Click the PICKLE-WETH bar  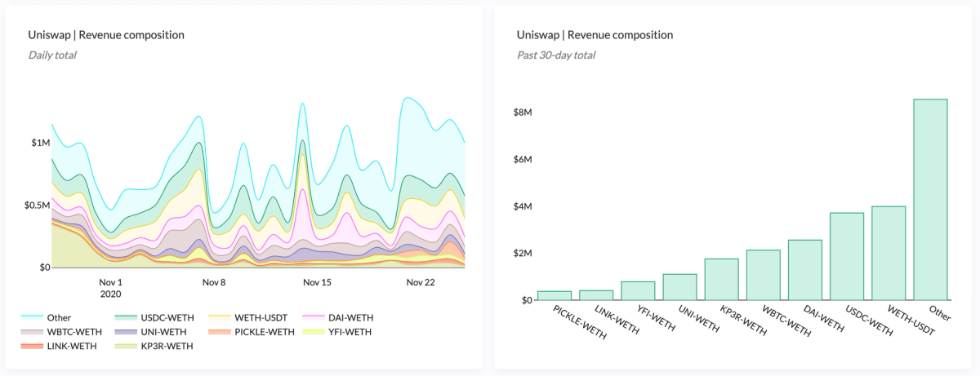(555, 295)
